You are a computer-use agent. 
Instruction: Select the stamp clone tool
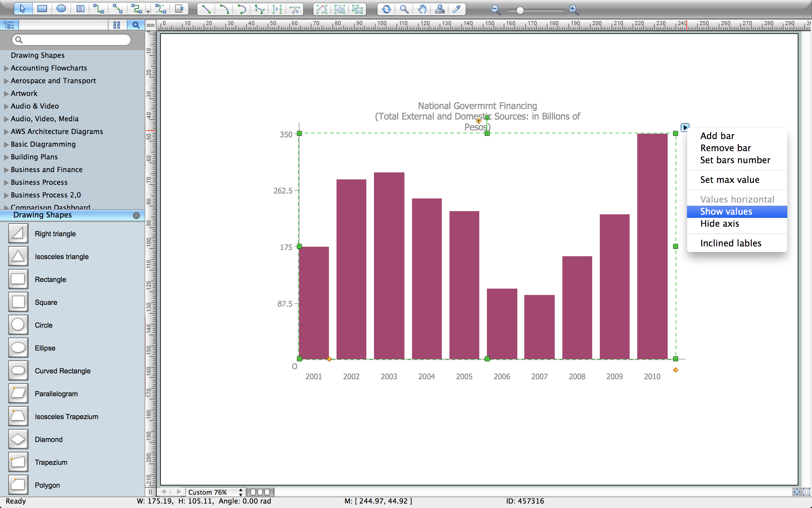coord(440,9)
